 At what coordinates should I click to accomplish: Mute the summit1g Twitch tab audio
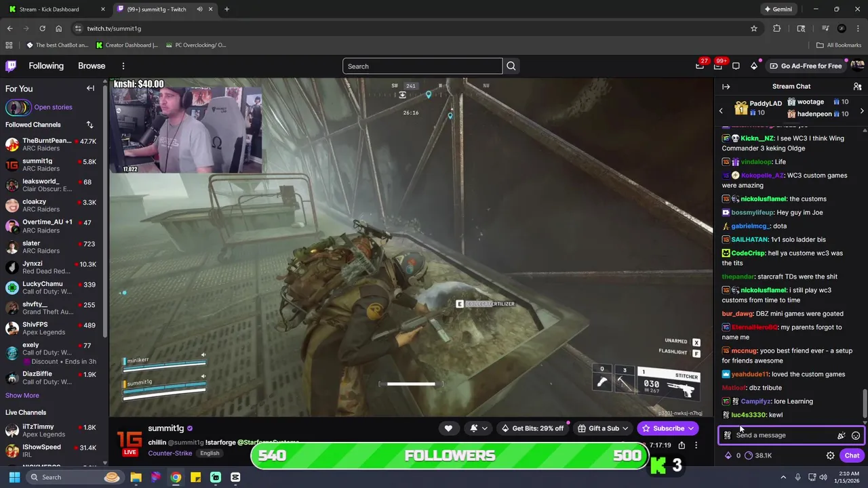[199, 9]
